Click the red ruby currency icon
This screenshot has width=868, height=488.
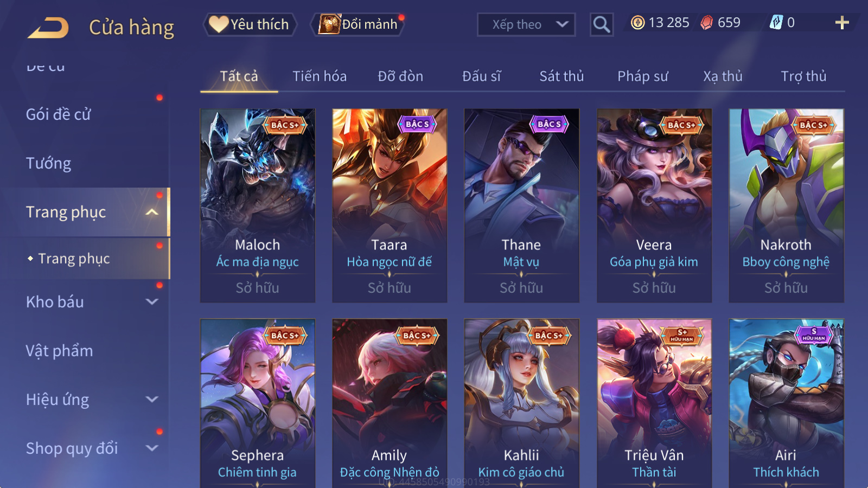(x=706, y=23)
